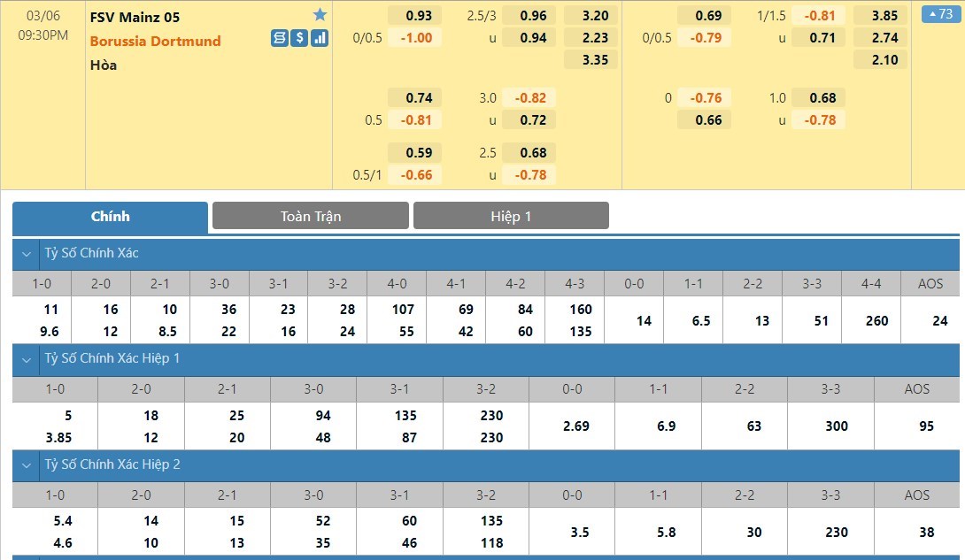The image size is (965, 560).
Task: Click the Borussia Dortmund team name
Action: 155,41
